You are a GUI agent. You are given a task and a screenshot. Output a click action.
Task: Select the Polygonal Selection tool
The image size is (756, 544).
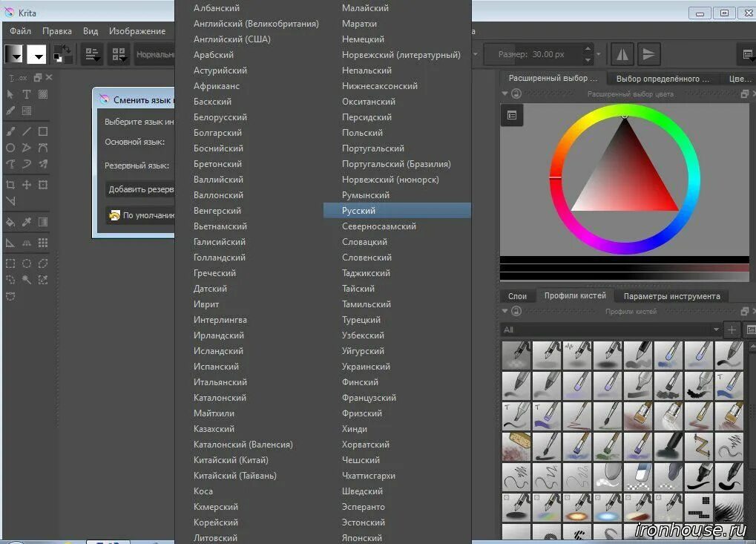click(43, 263)
